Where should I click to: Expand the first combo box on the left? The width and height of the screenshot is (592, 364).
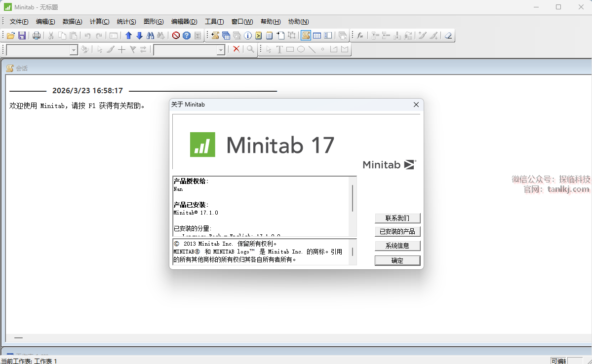(74, 50)
